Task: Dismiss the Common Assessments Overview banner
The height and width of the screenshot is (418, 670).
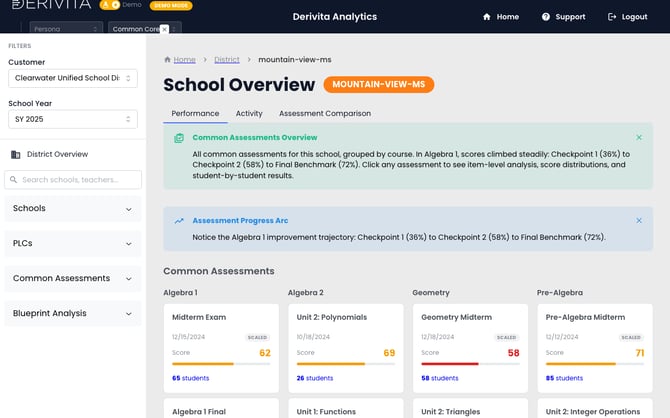Action: (639, 138)
